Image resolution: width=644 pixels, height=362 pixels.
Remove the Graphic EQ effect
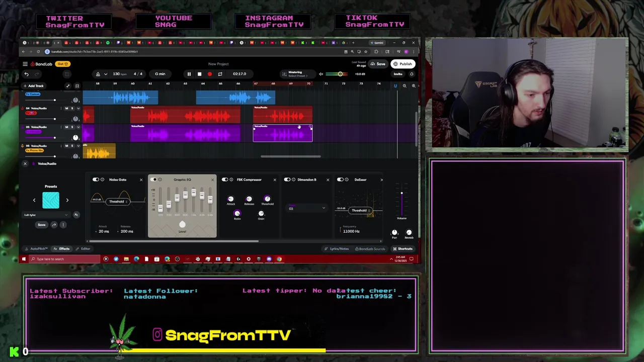[212, 179]
